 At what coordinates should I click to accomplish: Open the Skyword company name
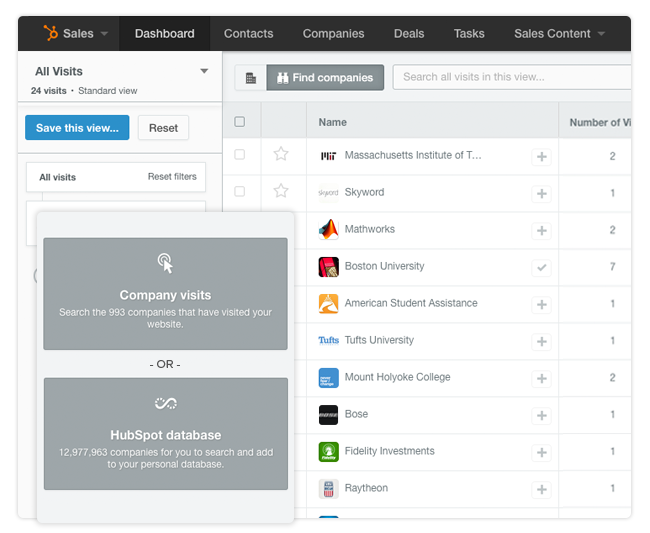point(364,192)
